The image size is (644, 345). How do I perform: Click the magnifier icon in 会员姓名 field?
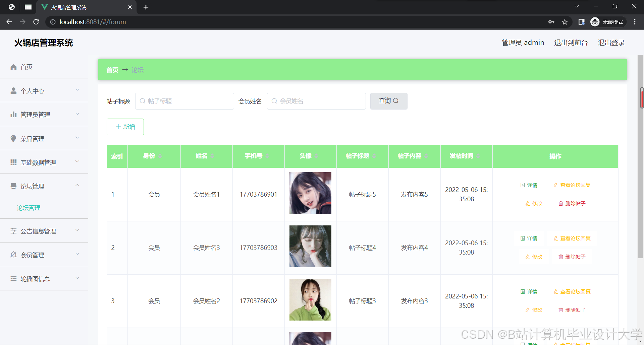pyautogui.click(x=274, y=101)
